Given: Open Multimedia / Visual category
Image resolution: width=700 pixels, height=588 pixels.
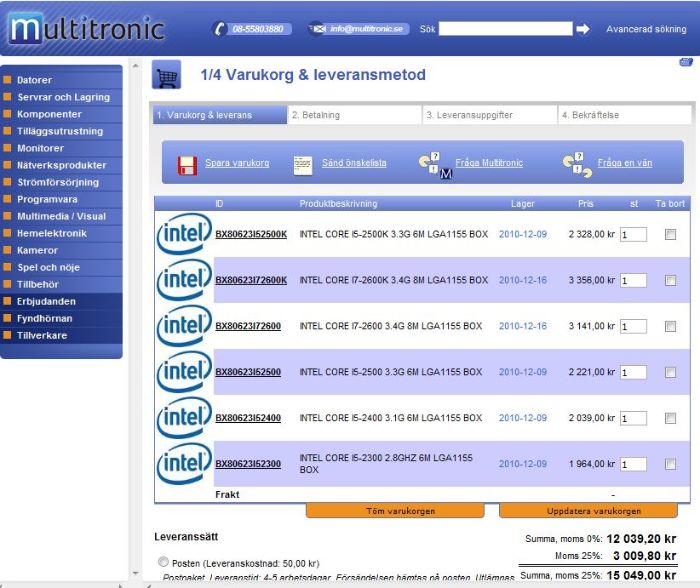Looking at the screenshot, I should [61, 216].
